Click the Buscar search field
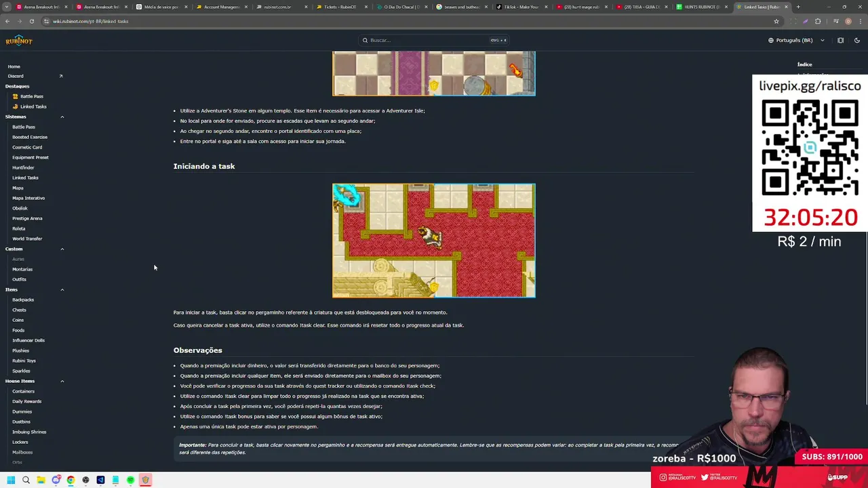This screenshot has width=868, height=488. (434, 40)
